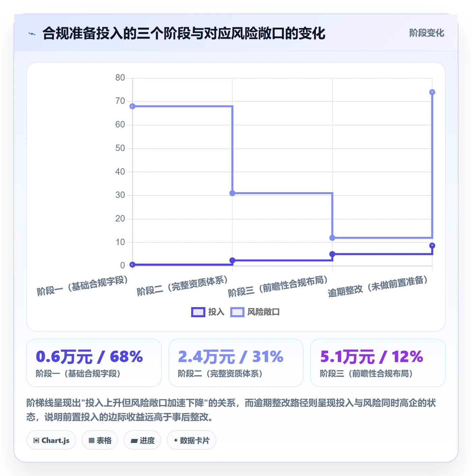This screenshot has height=476, width=472.
Task: Click investment point for 阶段二
Action: (232, 260)
